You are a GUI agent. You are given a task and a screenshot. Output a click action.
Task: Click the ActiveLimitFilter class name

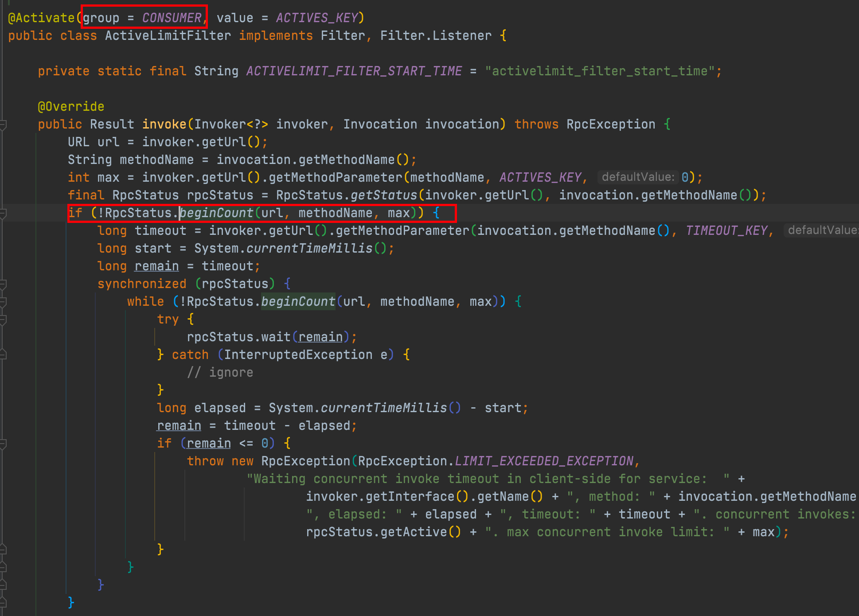click(168, 36)
